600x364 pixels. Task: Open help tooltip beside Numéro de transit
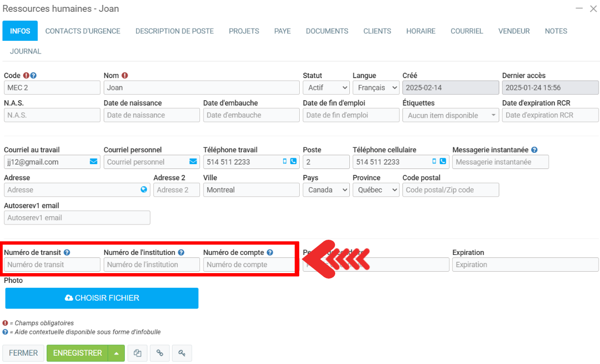[x=67, y=252]
